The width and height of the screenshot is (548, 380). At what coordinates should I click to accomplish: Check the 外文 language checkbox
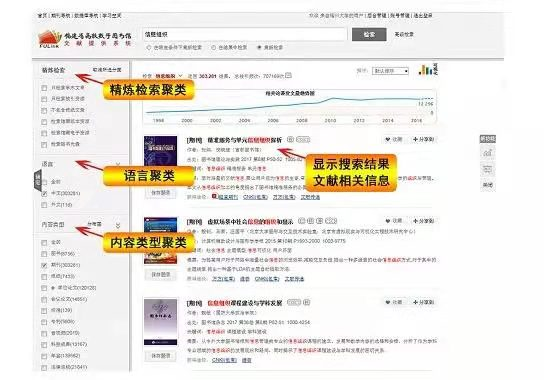pos(44,205)
